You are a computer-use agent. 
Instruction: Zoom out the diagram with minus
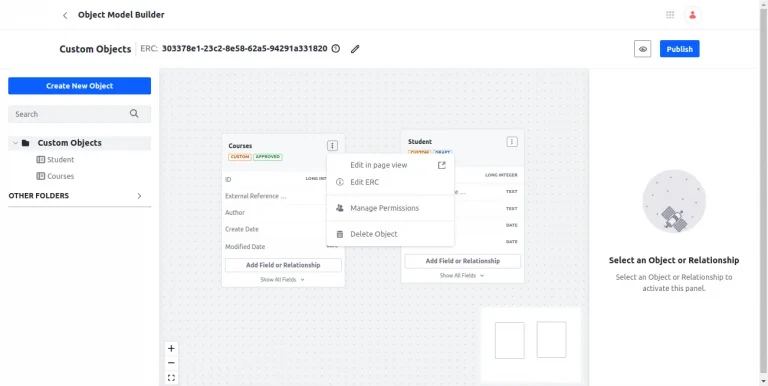click(x=171, y=363)
